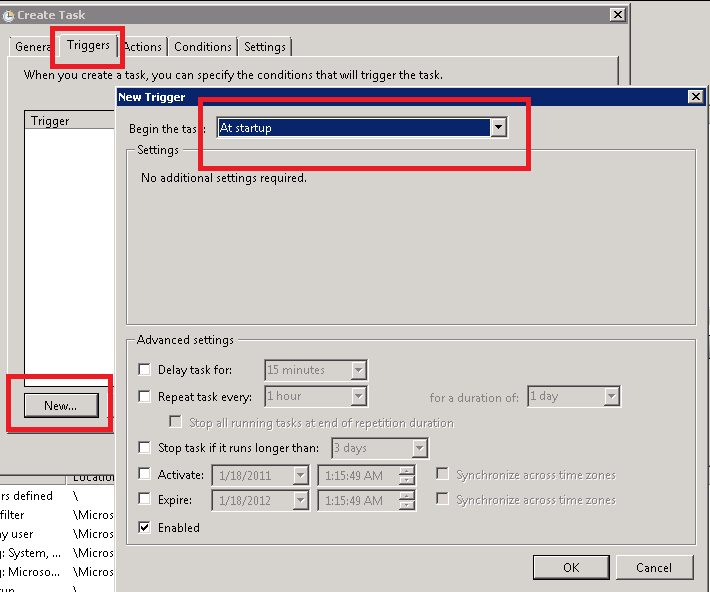710x592 pixels.
Task: Click the New... trigger button
Action: click(60, 405)
